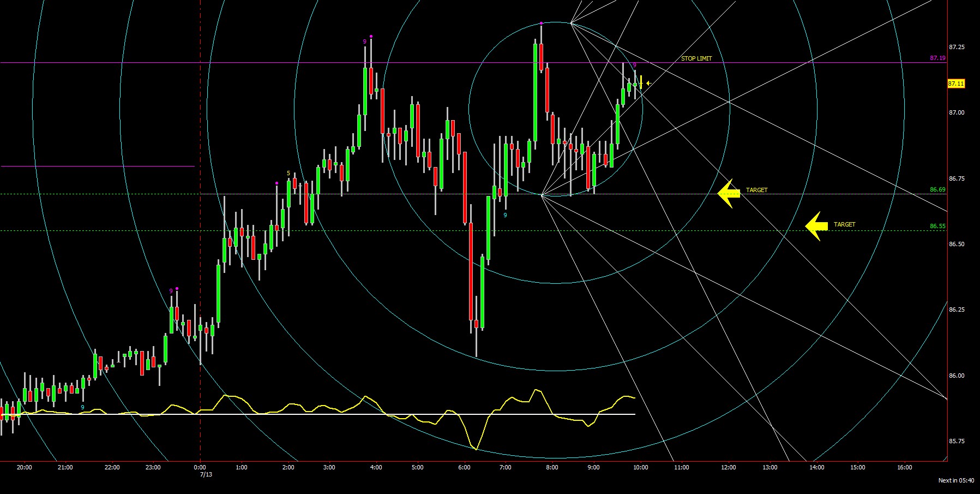Click the yellow arrow pointing at the 86.69 target
Viewport: 980px width, 494px height.
point(729,193)
